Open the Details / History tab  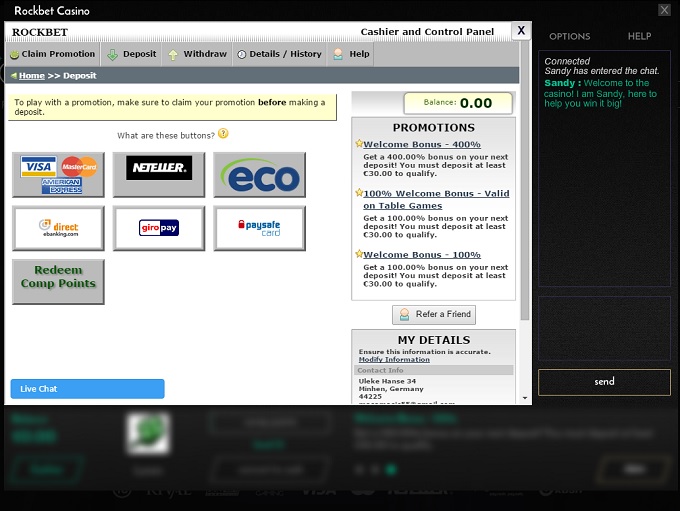pyautogui.click(x=279, y=54)
